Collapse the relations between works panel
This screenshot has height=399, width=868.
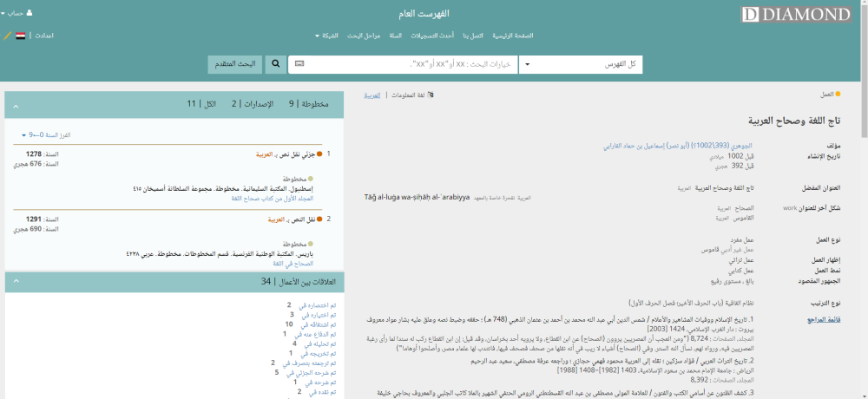14,282
